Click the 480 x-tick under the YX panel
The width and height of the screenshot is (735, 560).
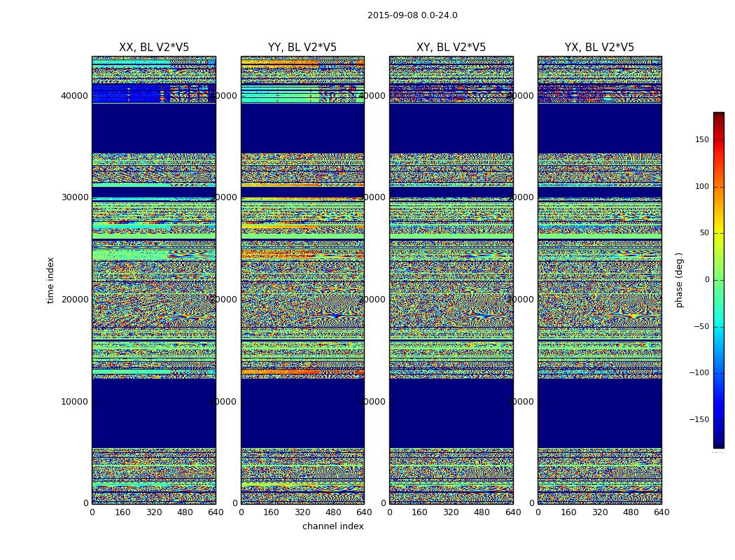[631, 512]
